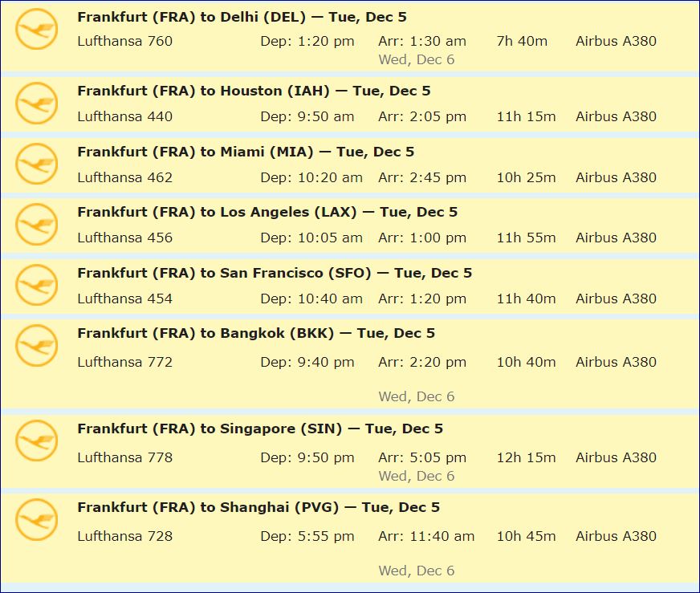
Task: Click the Lufthansa logo beside the Los Angeles flight
Action: pos(37,225)
